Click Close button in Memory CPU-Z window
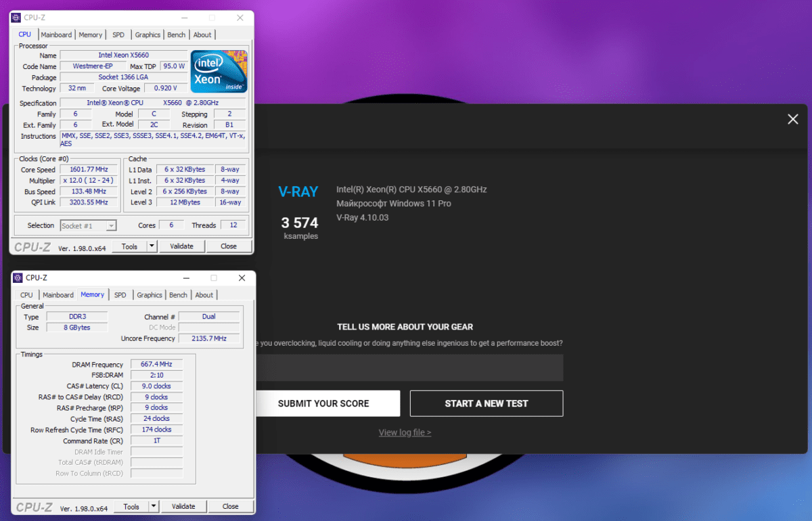Screen dimensions: 812x521 231,506
